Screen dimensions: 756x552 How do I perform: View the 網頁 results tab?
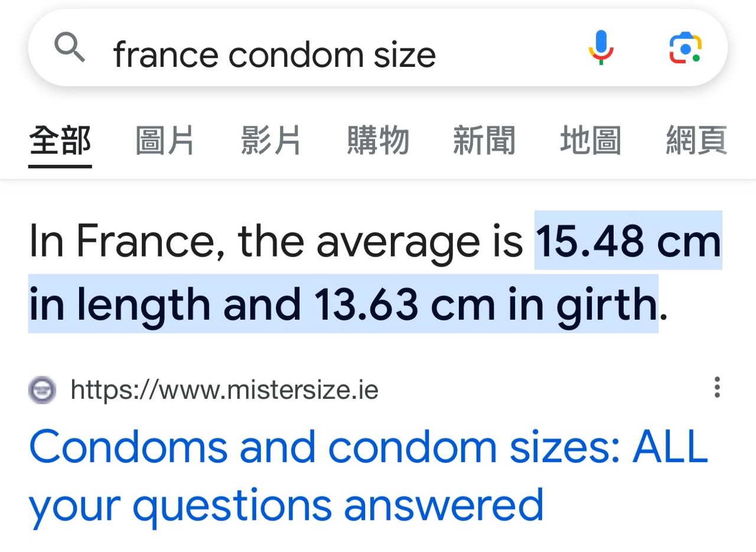tap(697, 141)
